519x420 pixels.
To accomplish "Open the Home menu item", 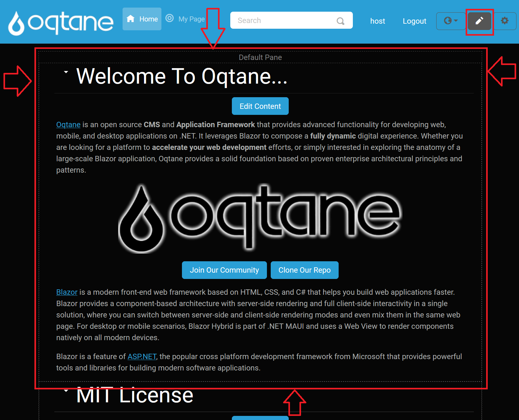I will coord(142,19).
